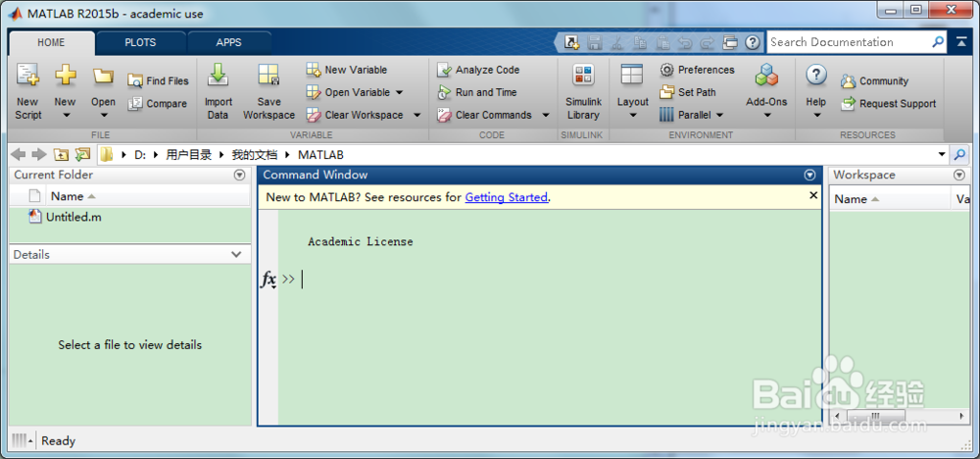The height and width of the screenshot is (459, 980).
Task: Start Run and Time profiler
Action: pyautogui.click(x=477, y=92)
